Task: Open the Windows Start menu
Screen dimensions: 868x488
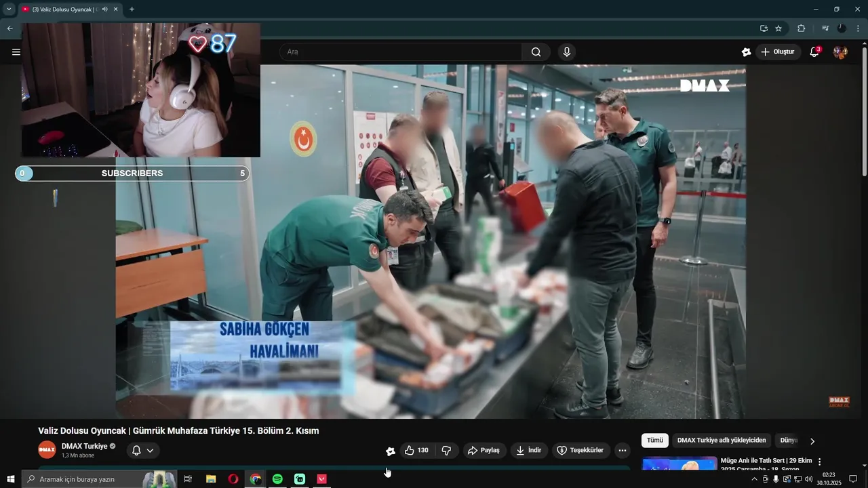Action: click(10, 479)
